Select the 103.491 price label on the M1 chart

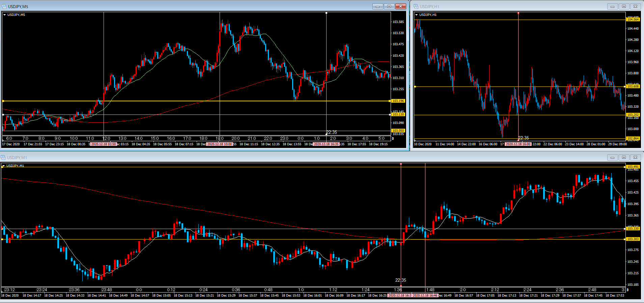[633, 167]
